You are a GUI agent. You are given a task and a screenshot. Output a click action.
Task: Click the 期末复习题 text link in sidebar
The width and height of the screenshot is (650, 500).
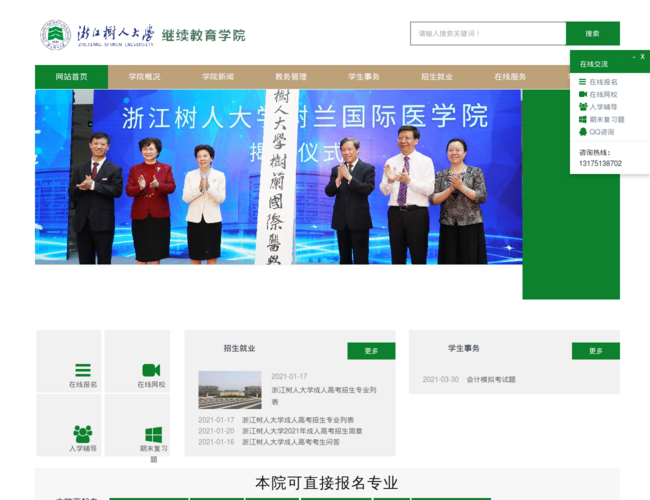point(607,119)
